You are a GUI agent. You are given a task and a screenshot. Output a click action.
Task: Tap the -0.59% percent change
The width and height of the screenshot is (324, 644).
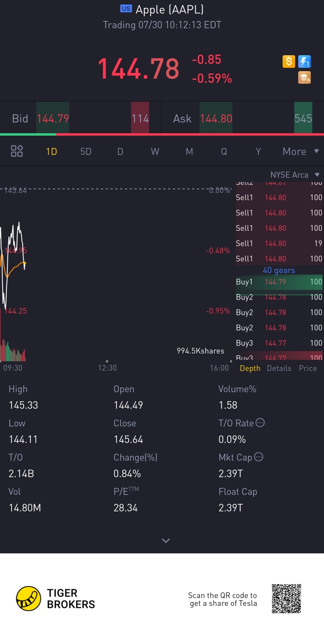[212, 78]
